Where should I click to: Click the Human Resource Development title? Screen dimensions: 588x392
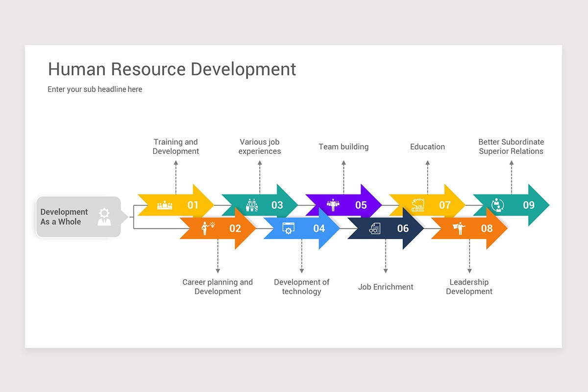[171, 69]
